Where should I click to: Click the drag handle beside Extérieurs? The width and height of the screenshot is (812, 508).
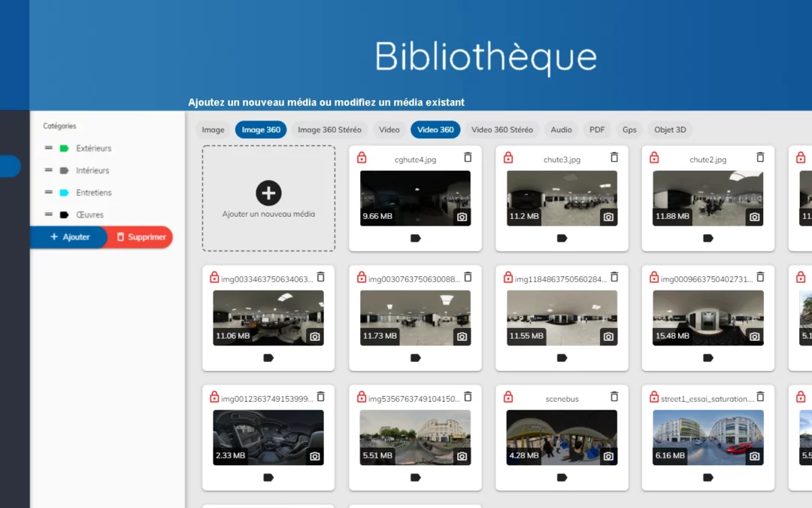tap(48, 148)
